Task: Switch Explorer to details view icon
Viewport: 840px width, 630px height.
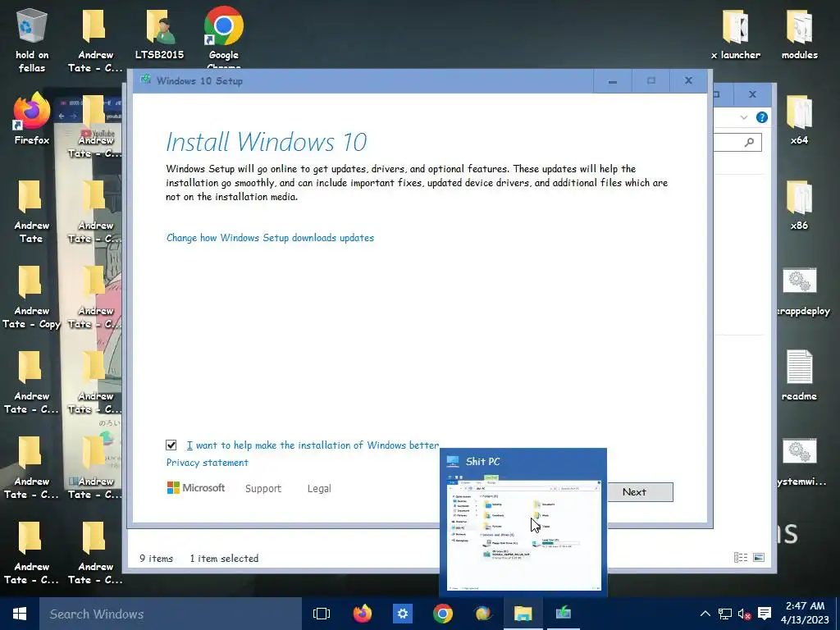Action: pyautogui.click(x=741, y=558)
